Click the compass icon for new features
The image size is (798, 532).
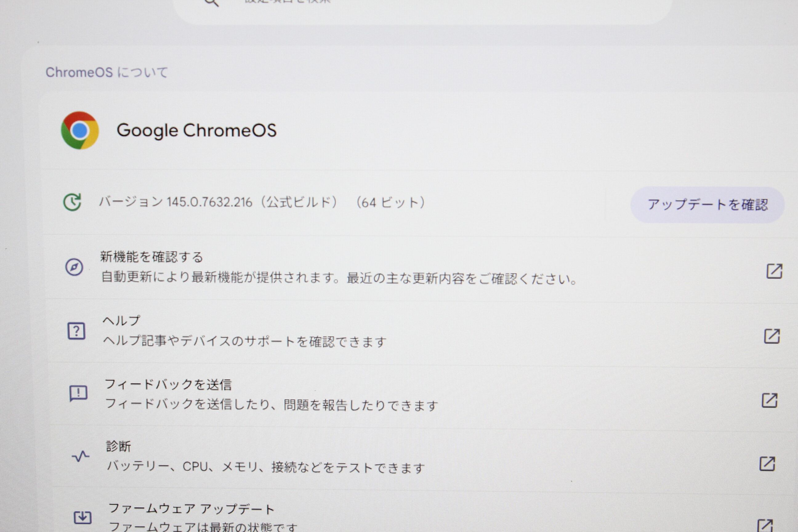coord(74,267)
